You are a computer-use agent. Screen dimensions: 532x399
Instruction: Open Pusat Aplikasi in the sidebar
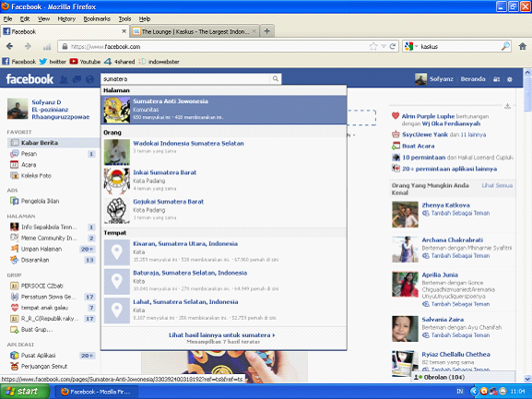[x=38, y=356]
